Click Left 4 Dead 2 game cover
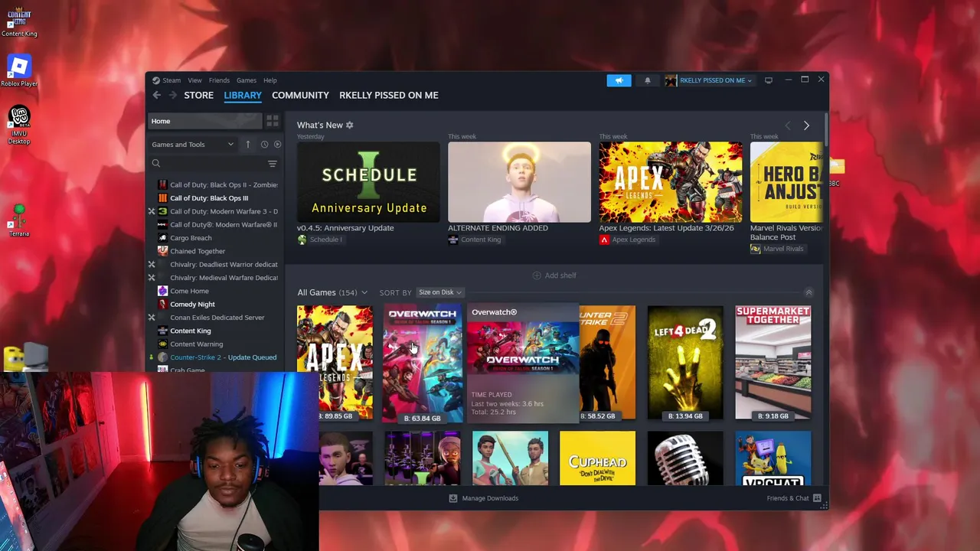980x551 pixels. [685, 363]
